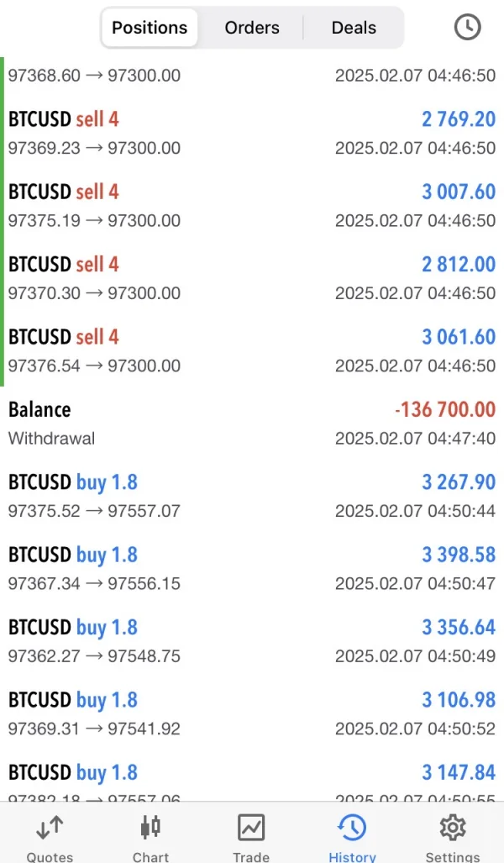Screen dimensions: 504x863
Task: Tap the -136 700.00 withdrawal amount
Action: [x=445, y=410]
